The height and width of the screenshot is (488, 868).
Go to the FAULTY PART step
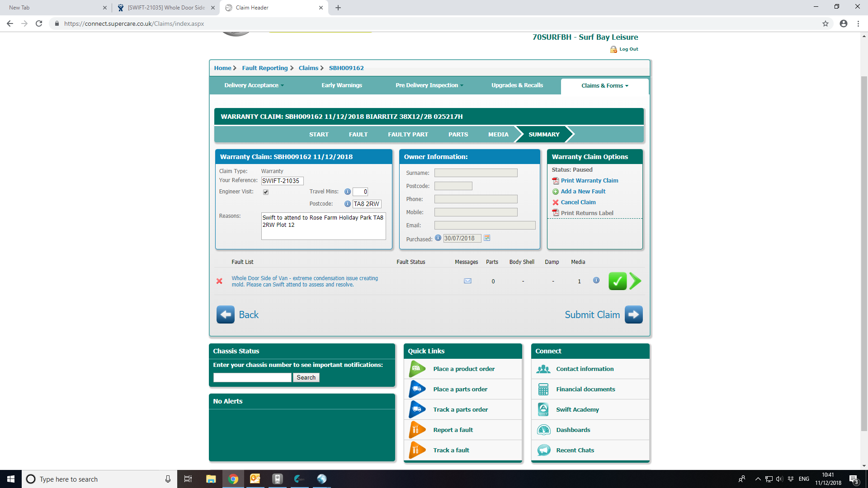pos(408,135)
